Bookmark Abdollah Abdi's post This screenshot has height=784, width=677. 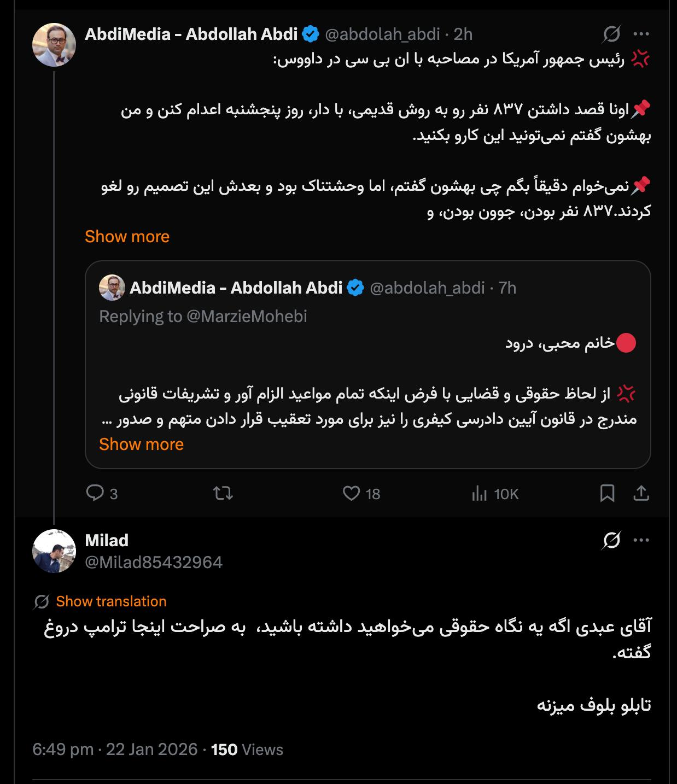click(x=607, y=494)
